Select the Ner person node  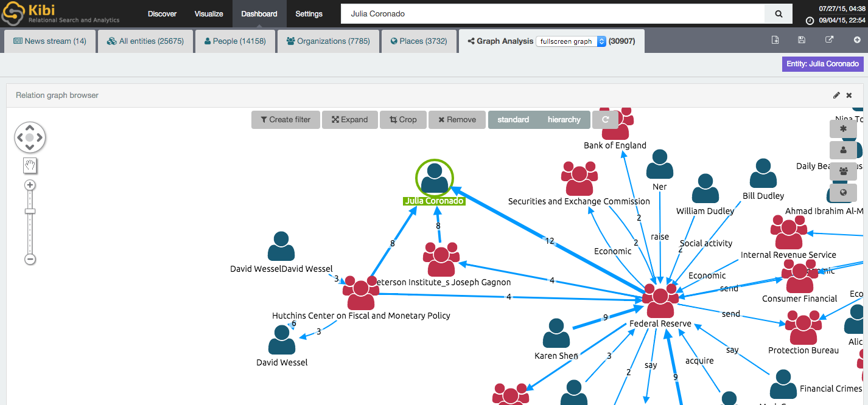point(660,164)
